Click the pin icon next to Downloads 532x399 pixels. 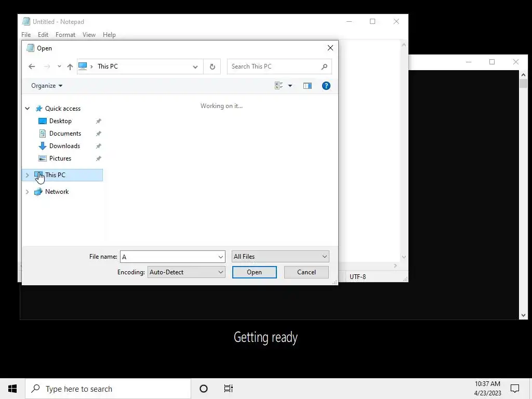98,146
